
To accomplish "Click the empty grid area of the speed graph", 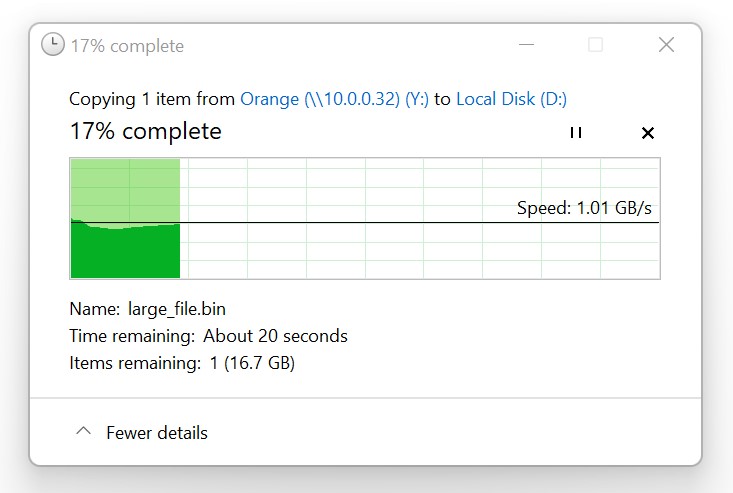I will pyautogui.click(x=421, y=250).
